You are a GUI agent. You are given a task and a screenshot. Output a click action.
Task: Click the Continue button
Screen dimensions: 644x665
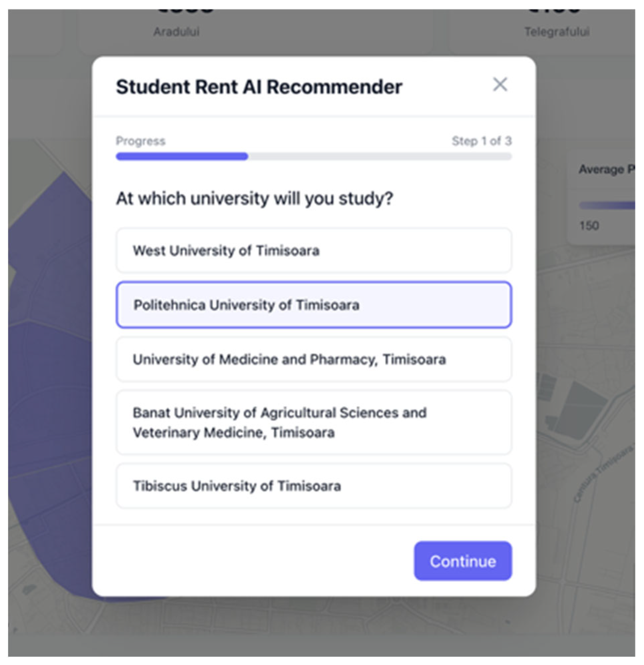tap(463, 561)
